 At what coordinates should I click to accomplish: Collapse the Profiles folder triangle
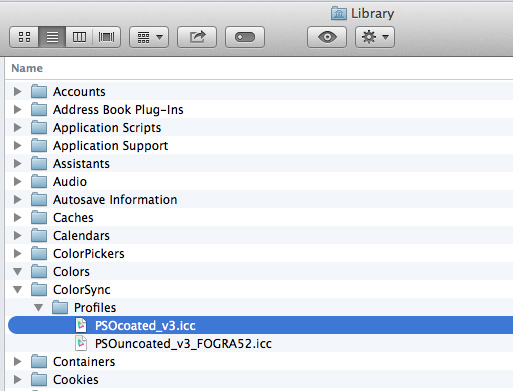click(x=39, y=307)
